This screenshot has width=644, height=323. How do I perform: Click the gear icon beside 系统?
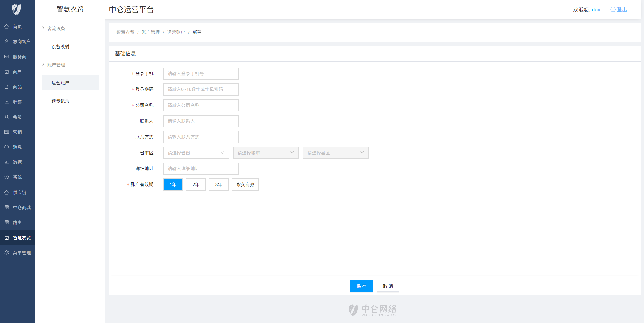coord(7,177)
